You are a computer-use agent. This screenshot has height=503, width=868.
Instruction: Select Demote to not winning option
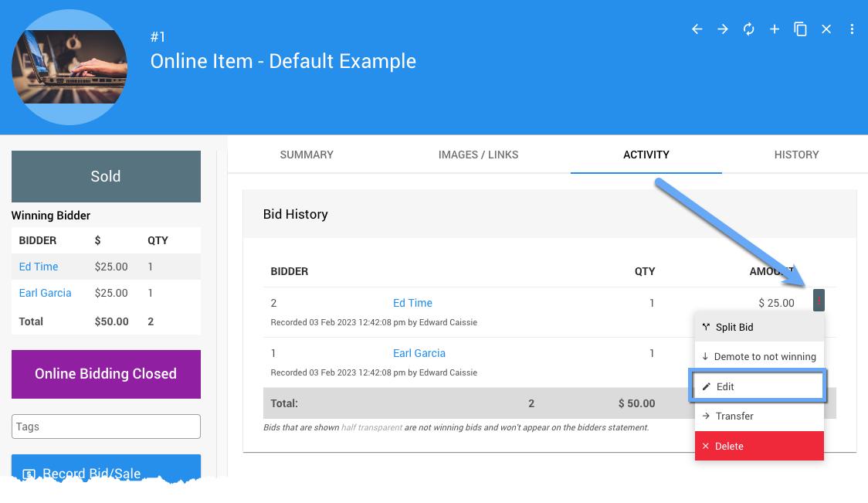759,356
